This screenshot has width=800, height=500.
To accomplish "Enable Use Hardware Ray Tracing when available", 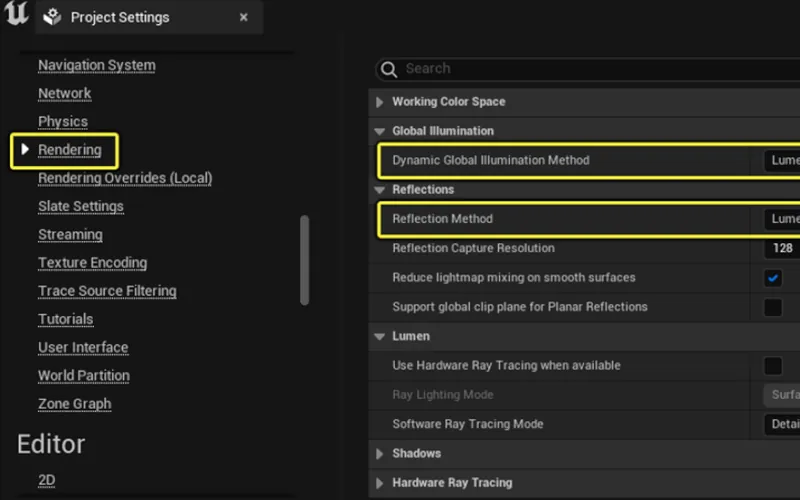I will [773, 365].
